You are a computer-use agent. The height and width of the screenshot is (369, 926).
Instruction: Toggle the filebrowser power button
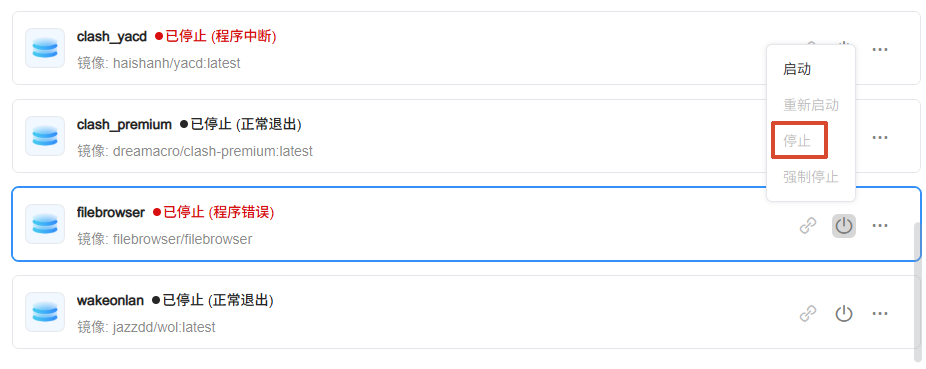click(844, 226)
